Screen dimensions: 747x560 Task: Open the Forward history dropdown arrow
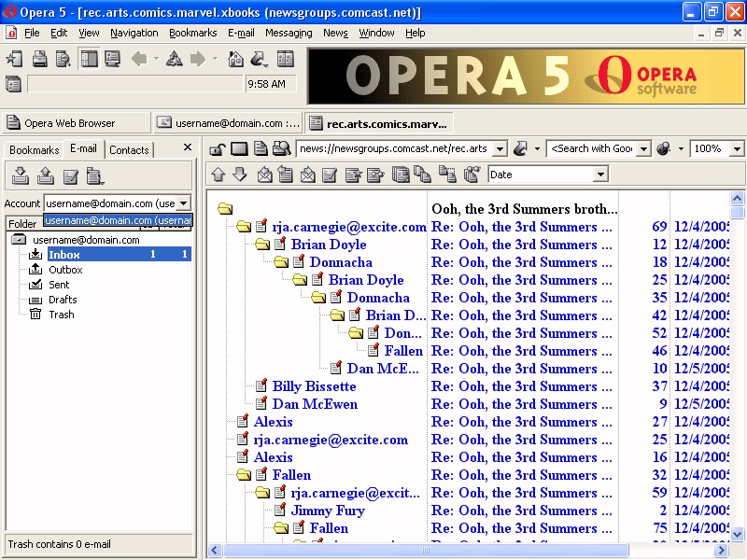pos(215,59)
